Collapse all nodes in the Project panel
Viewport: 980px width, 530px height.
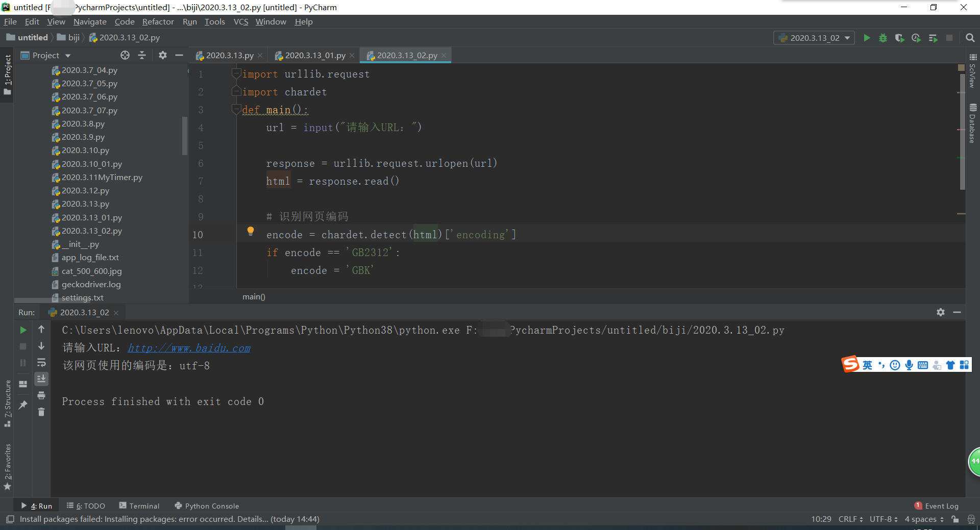pyautogui.click(x=142, y=55)
